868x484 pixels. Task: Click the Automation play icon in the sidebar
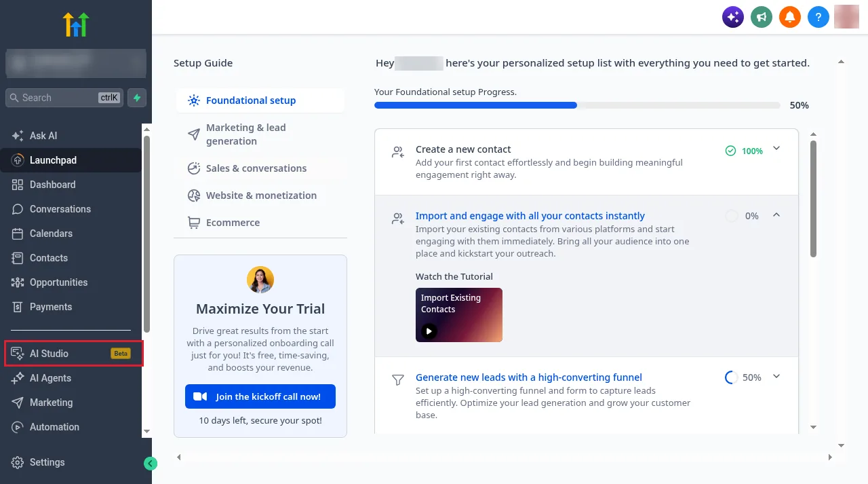[18, 427]
